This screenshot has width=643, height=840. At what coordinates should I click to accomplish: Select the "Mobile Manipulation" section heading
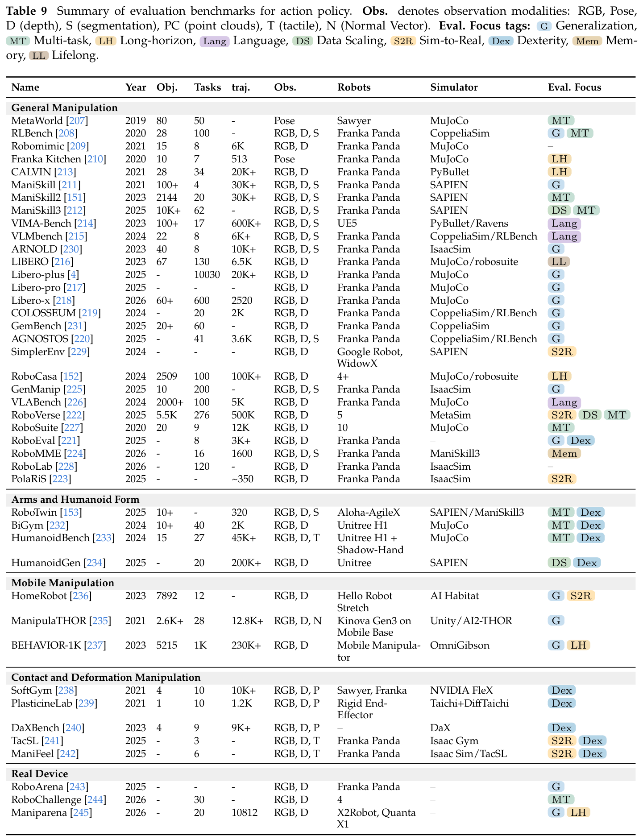tap(63, 583)
